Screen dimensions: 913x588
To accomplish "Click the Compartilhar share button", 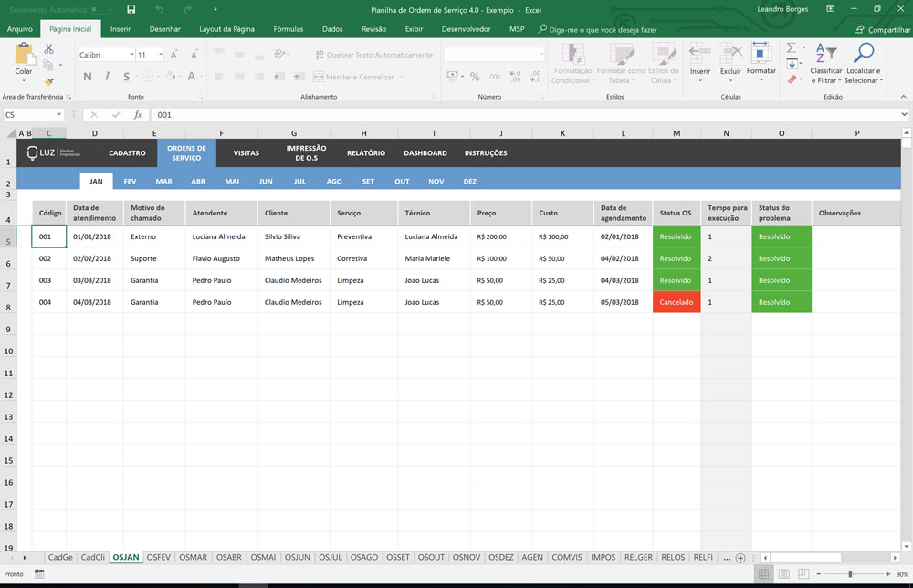I will [882, 30].
